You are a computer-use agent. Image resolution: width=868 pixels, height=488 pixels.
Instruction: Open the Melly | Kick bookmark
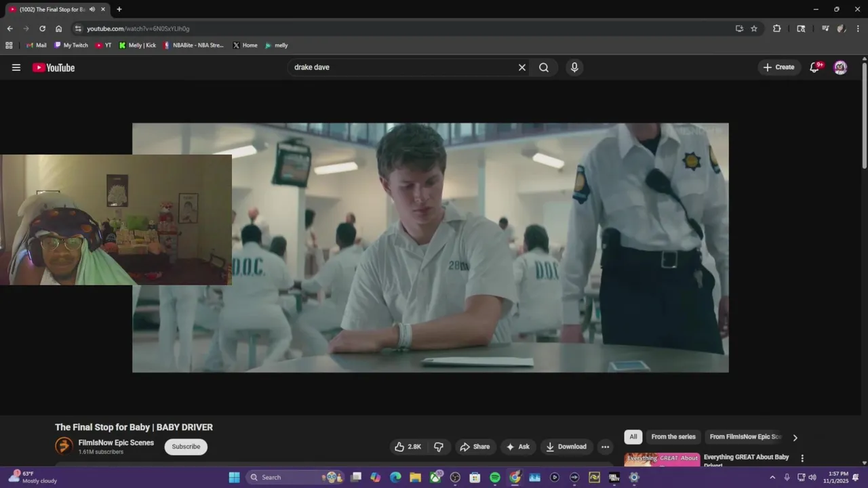pyautogui.click(x=138, y=45)
